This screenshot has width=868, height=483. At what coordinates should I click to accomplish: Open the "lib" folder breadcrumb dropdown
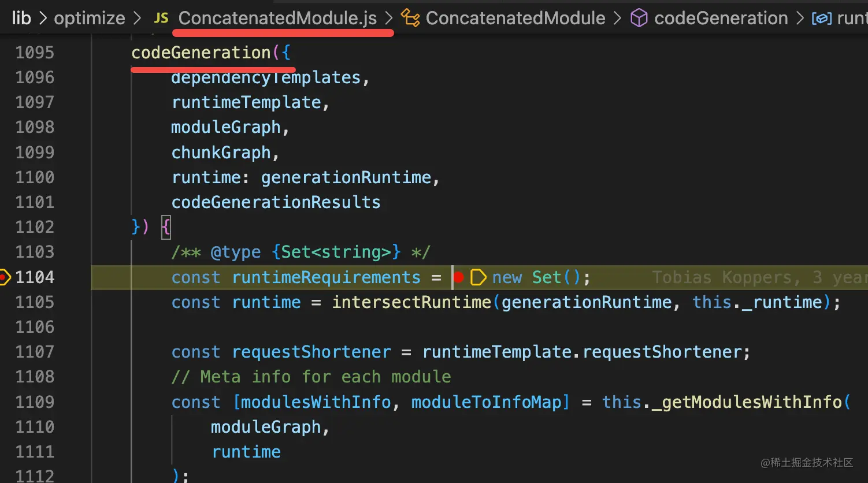[x=21, y=18]
